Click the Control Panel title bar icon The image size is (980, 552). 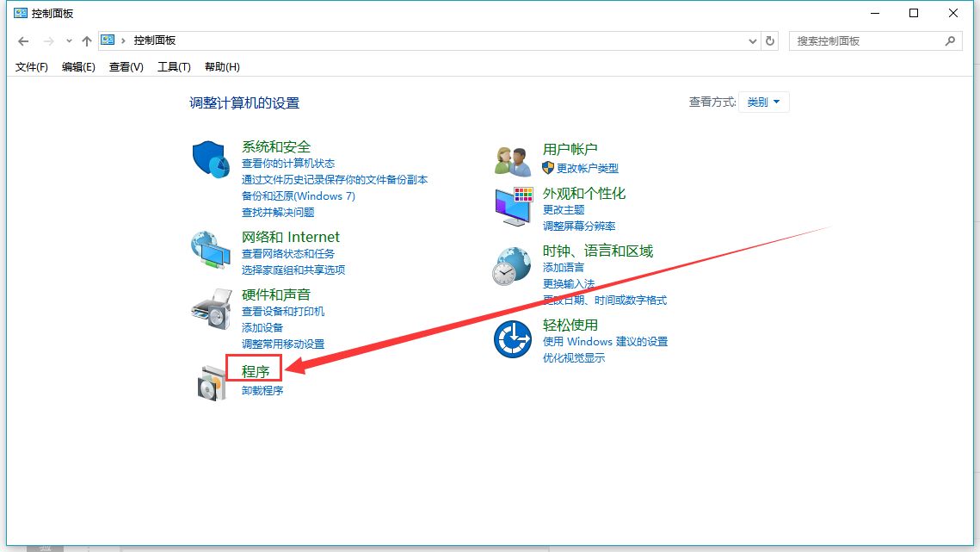(21, 13)
